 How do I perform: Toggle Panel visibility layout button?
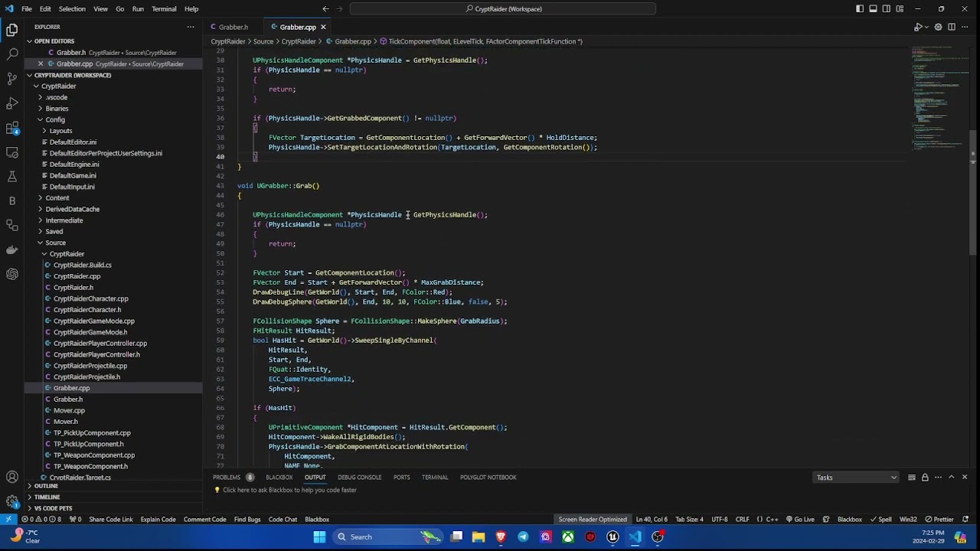click(873, 9)
